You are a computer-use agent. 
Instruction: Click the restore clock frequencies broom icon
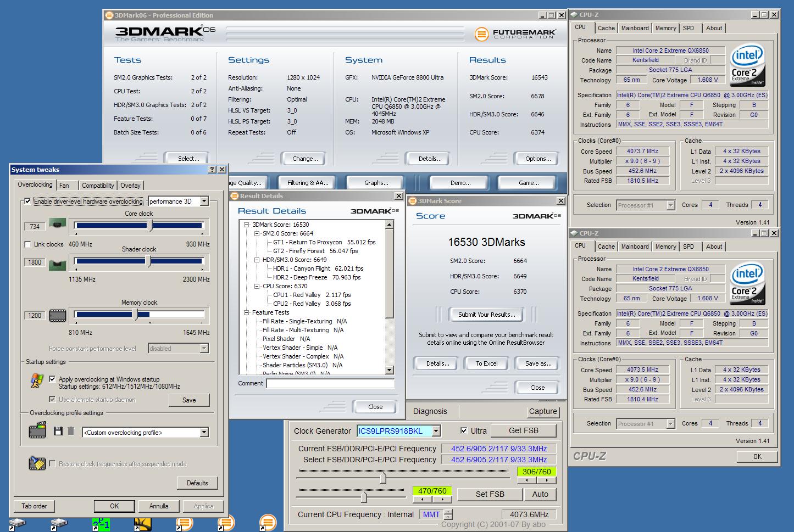pos(37,463)
